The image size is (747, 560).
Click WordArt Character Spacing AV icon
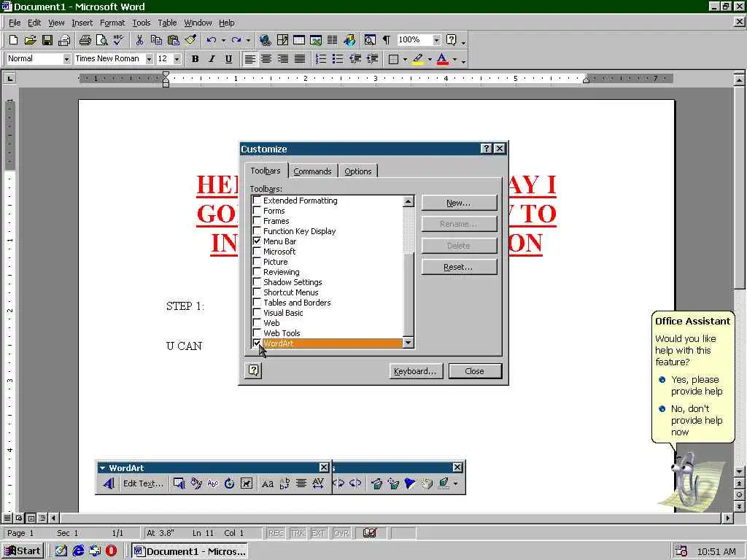[x=318, y=484]
